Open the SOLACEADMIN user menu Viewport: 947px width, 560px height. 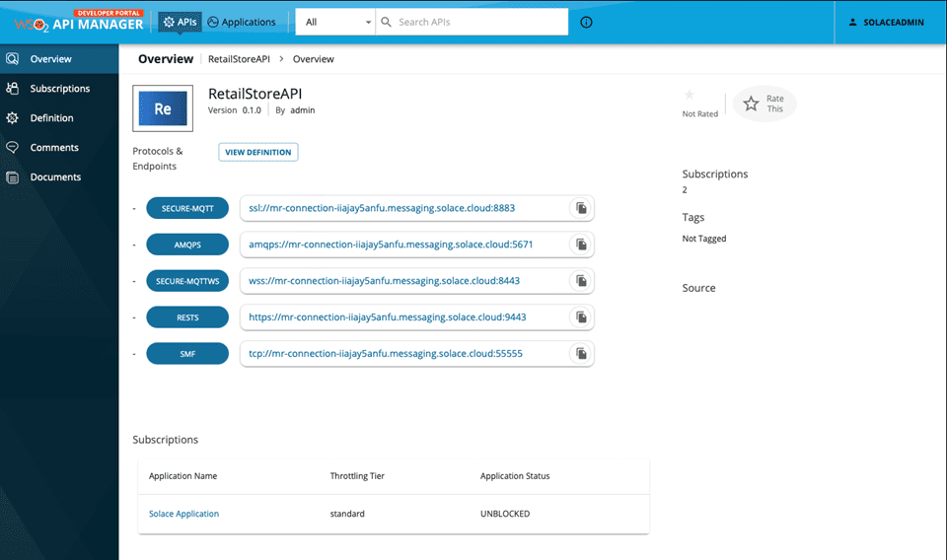coord(886,23)
